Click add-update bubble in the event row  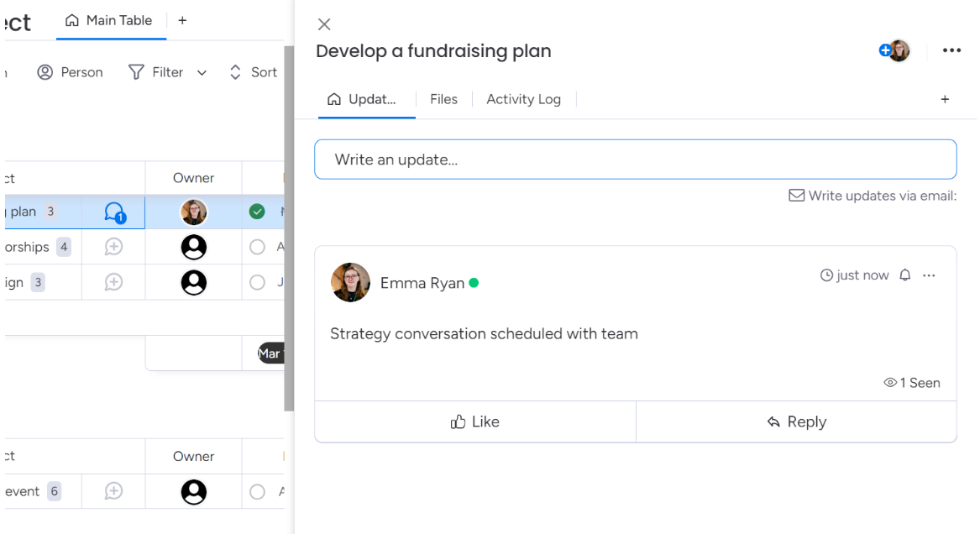[113, 492]
